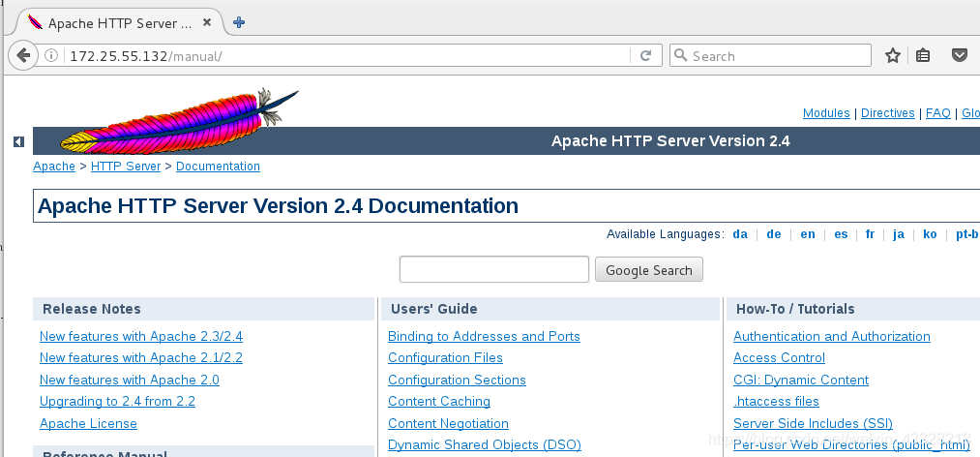This screenshot has width=980, height=457.
Task: Select the Apache HTTP Server browser tab
Action: coord(120,24)
